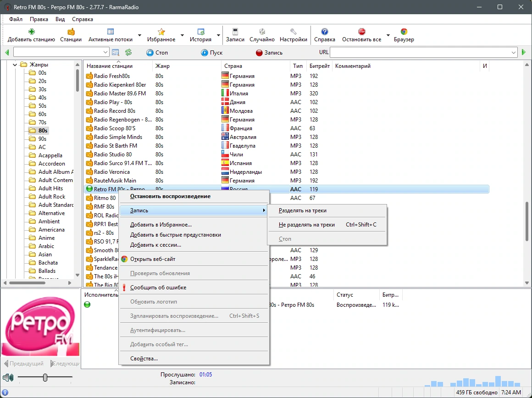This screenshot has width=532, height=398.
Task: Sort by Название станции column header
Action: pyautogui.click(x=118, y=66)
